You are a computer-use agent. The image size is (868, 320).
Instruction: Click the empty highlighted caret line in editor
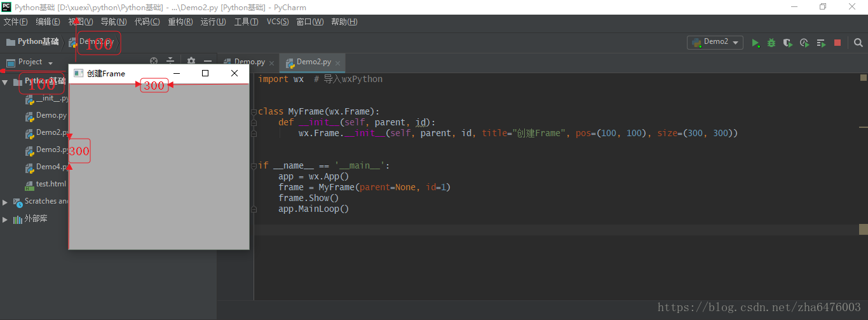[557, 230]
